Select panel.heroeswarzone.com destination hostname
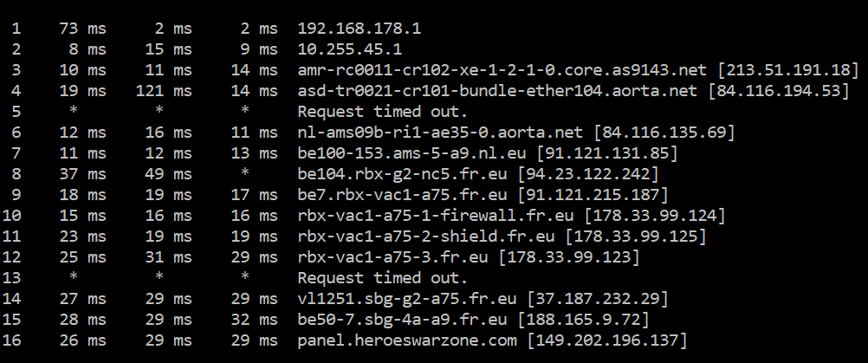This screenshot has height=363, width=868. click(x=407, y=340)
